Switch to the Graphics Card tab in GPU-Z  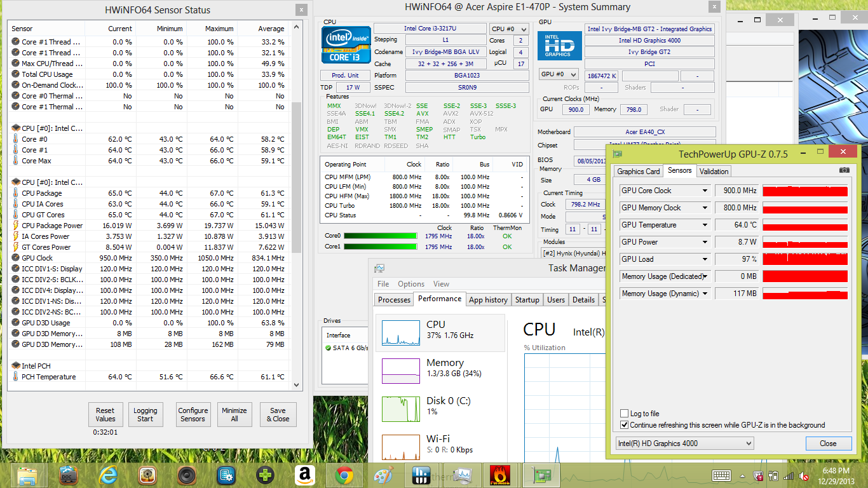tap(639, 171)
